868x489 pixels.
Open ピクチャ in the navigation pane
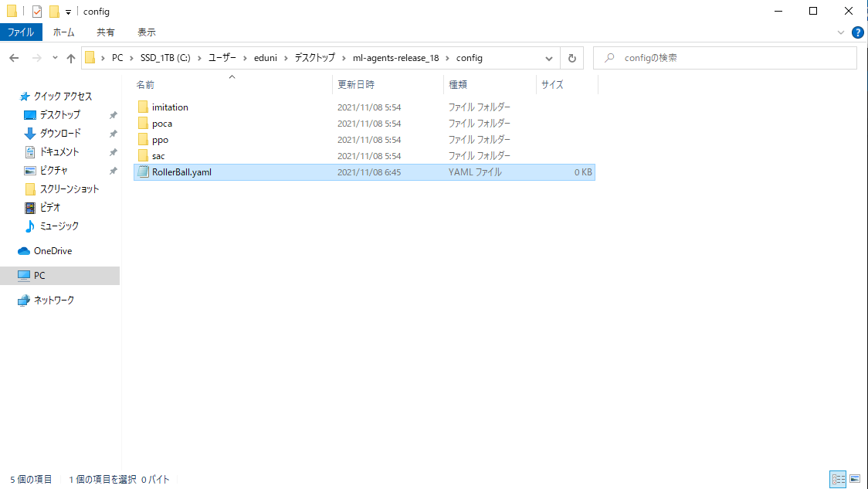(54, 170)
